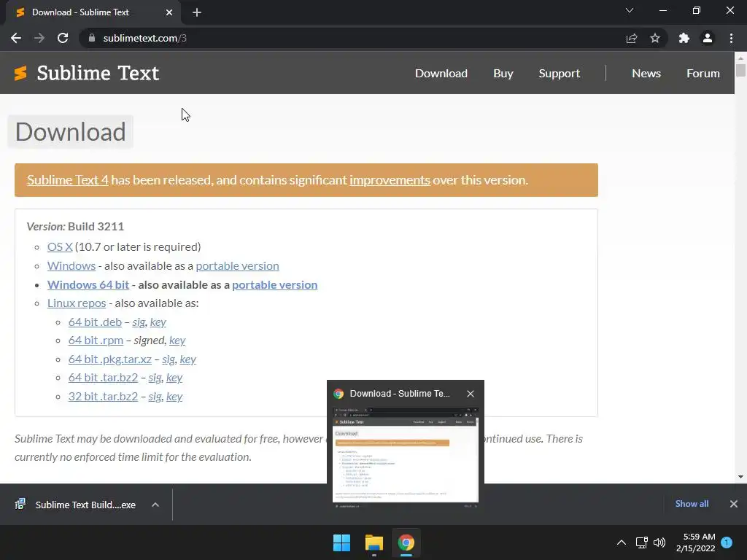The height and width of the screenshot is (560, 747).
Task: Open the Linux repos link
Action: (77, 303)
